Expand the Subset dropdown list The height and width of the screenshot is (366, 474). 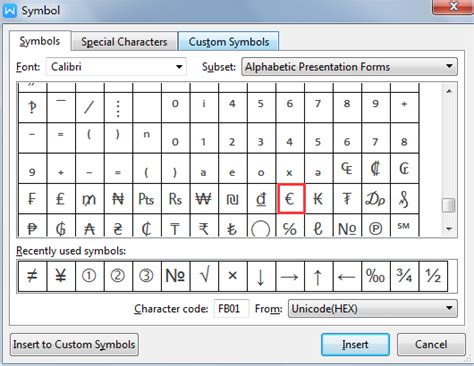click(x=349, y=67)
